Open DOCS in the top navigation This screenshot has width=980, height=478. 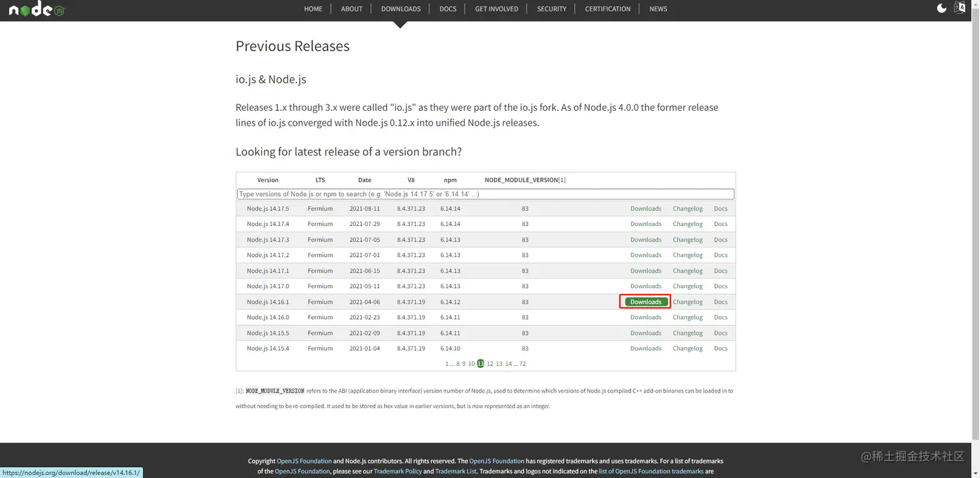(448, 9)
